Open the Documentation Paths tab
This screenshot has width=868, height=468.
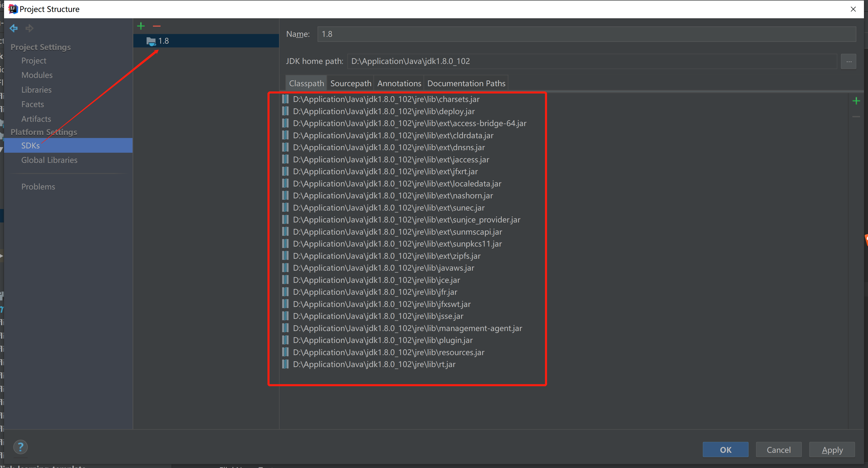pyautogui.click(x=466, y=83)
